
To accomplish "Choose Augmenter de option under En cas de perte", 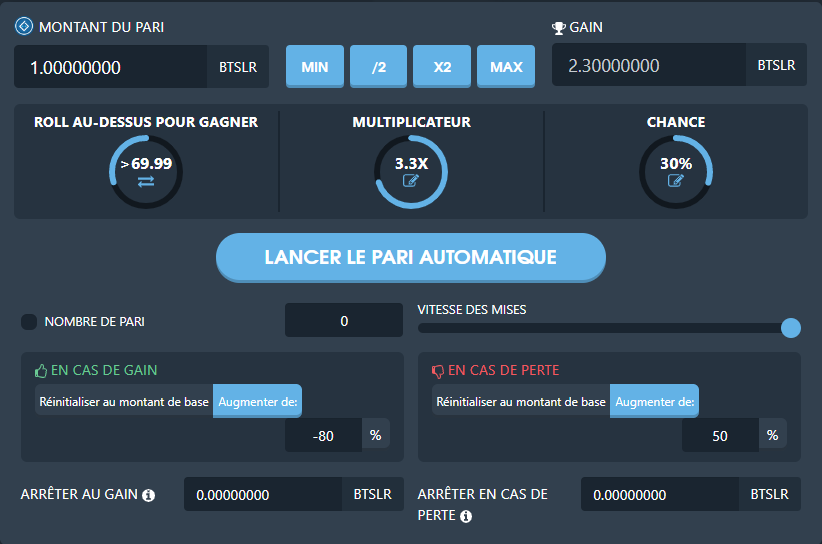I will pyautogui.click(x=655, y=402).
